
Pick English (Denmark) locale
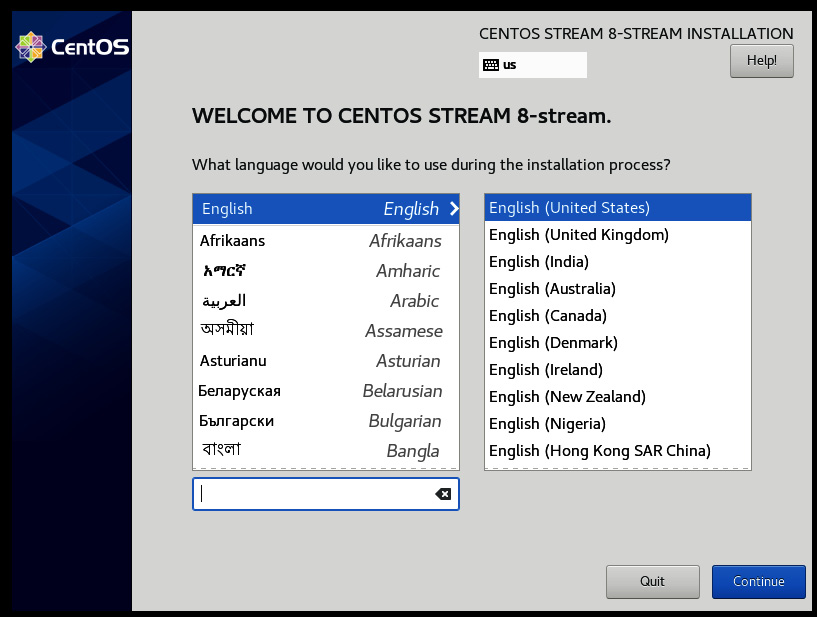[x=617, y=343]
